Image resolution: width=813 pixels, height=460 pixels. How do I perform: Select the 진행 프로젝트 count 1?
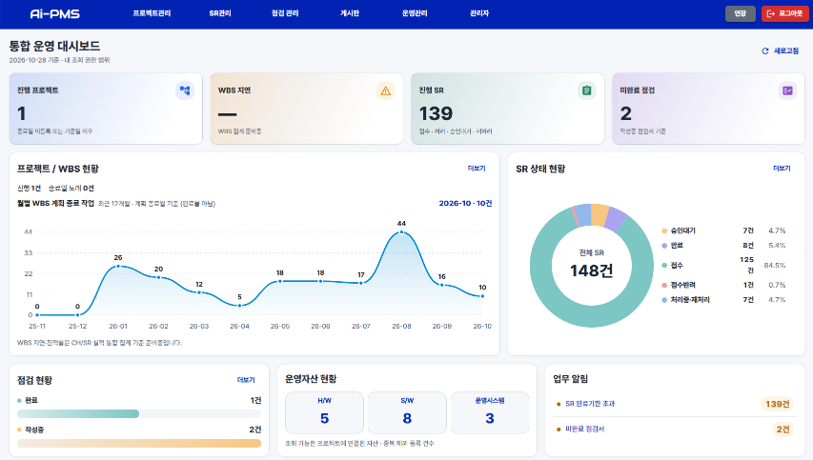(22, 114)
